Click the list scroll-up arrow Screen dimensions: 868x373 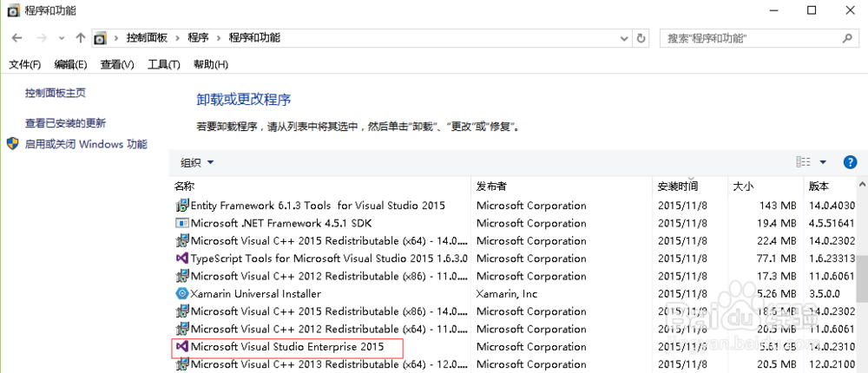[x=862, y=184]
